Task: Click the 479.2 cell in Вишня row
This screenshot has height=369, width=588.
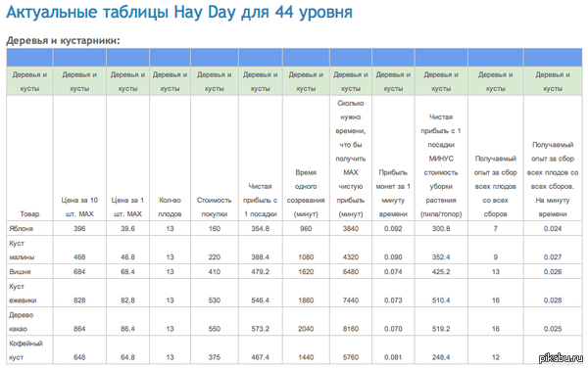Action: coord(261,271)
